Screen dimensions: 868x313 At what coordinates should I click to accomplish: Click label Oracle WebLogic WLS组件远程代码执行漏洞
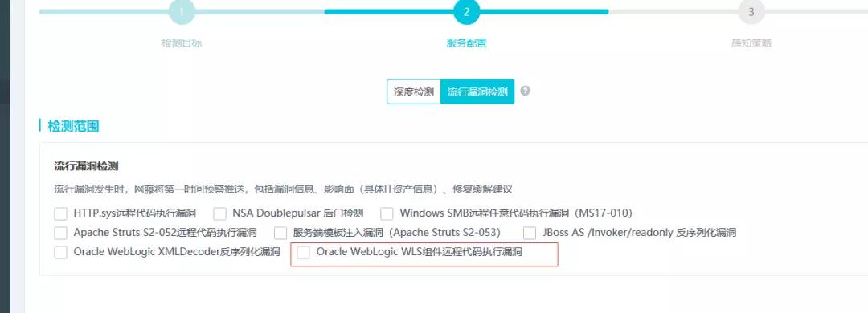tap(419, 252)
